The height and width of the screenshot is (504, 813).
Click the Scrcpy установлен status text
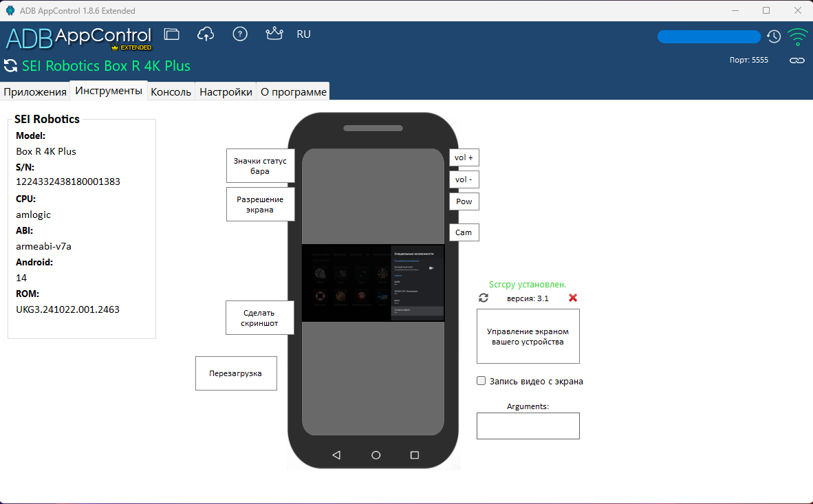point(528,284)
